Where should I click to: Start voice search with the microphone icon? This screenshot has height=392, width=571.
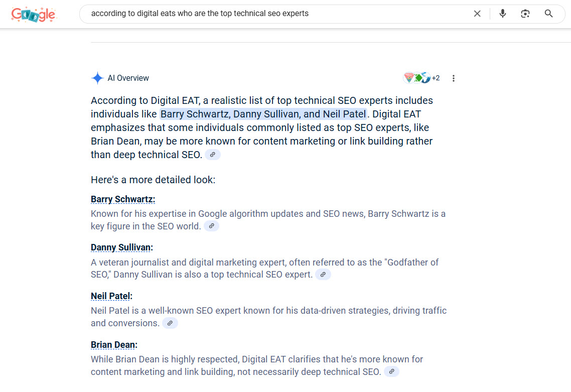pyautogui.click(x=503, y=14)
